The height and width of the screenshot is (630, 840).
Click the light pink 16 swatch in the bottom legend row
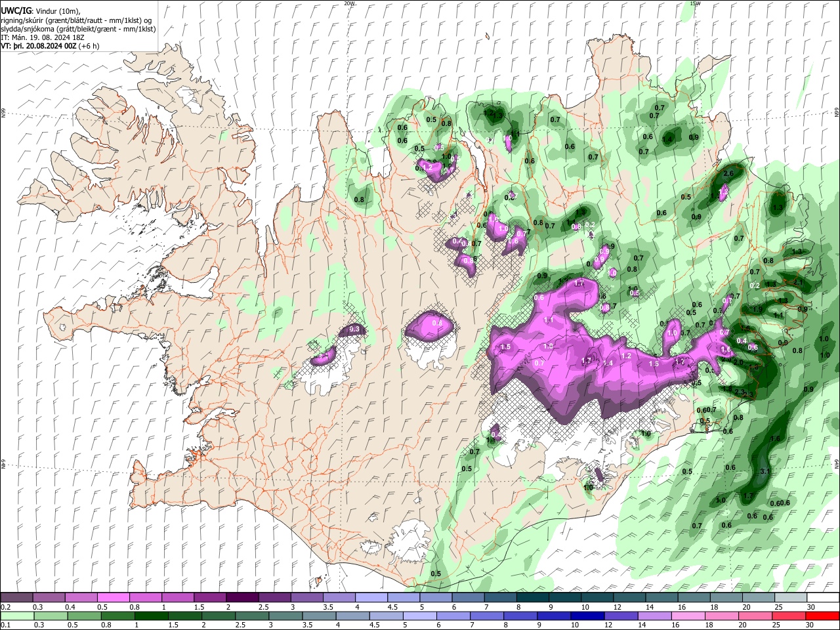(688, 616)
